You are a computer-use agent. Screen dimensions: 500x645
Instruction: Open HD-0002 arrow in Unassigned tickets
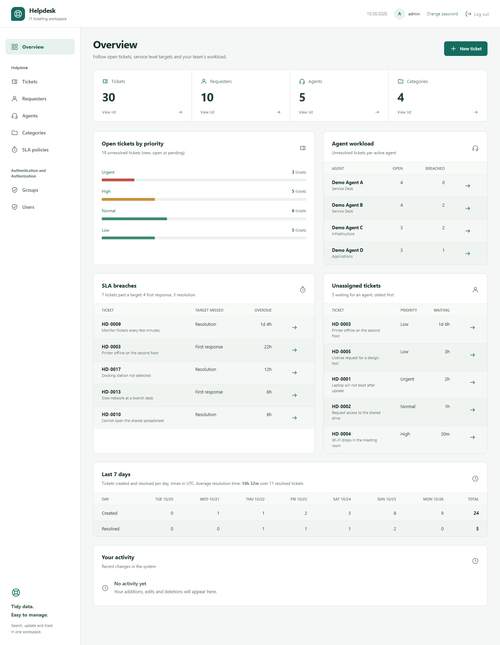click(x=472, y=410)
